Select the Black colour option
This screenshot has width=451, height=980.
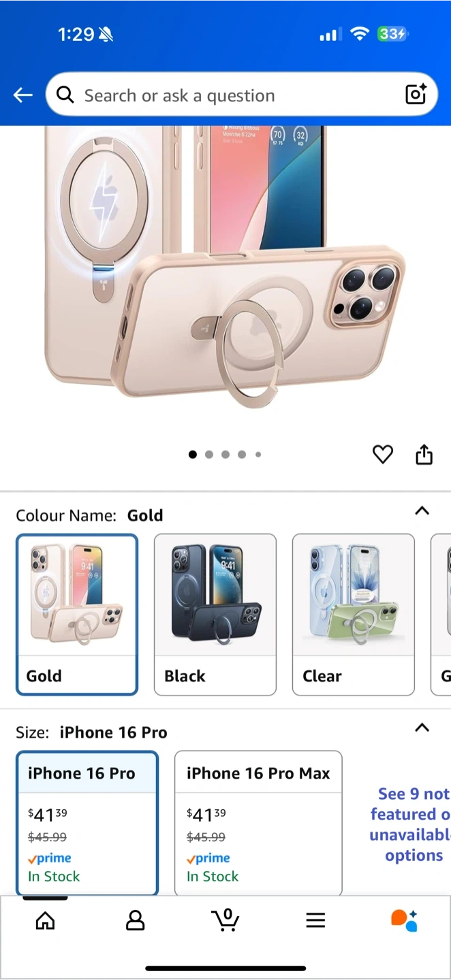(x=215, y=615)
